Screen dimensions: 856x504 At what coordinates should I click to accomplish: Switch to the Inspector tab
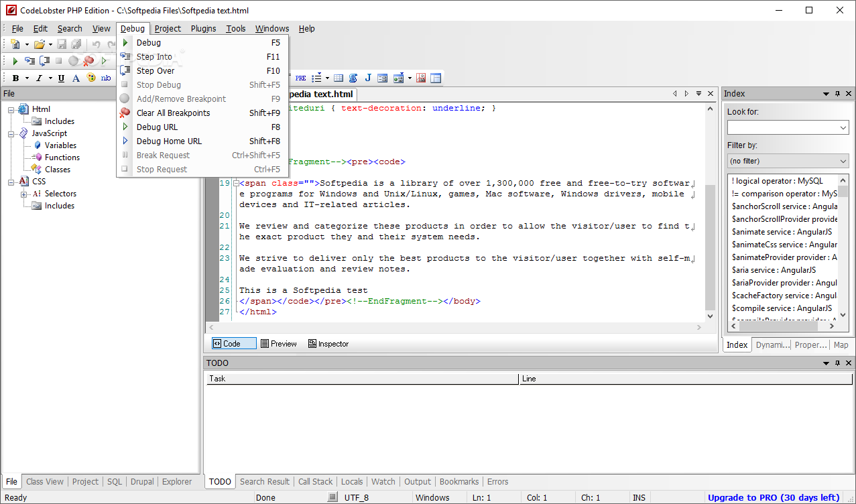coord(328,343)
